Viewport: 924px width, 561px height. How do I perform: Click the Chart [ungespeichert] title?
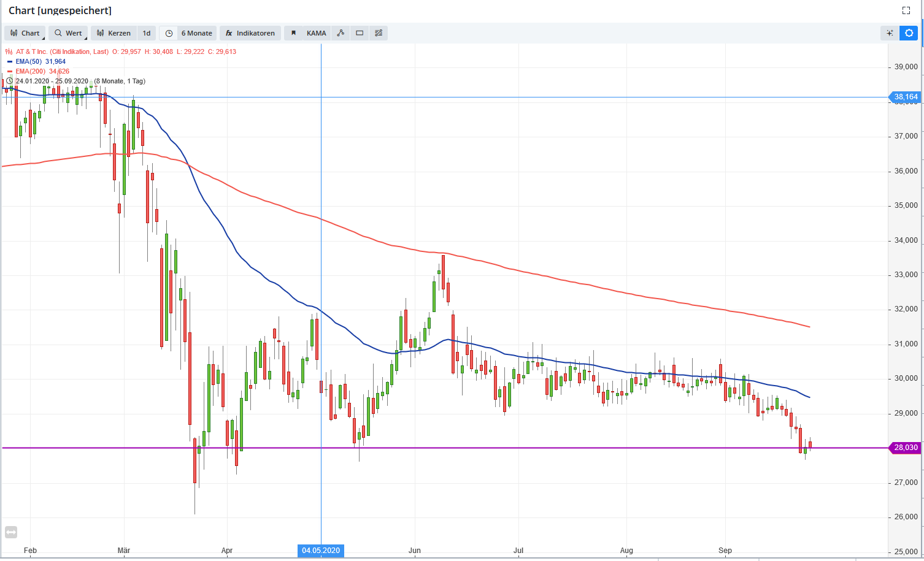[60, 10]
